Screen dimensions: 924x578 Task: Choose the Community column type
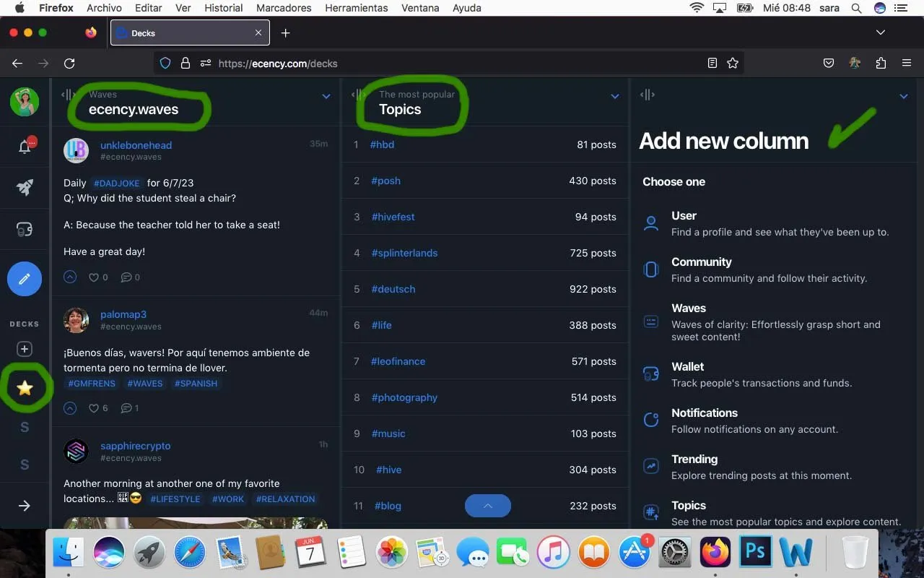pyautogui.click(x=774, y=269)
